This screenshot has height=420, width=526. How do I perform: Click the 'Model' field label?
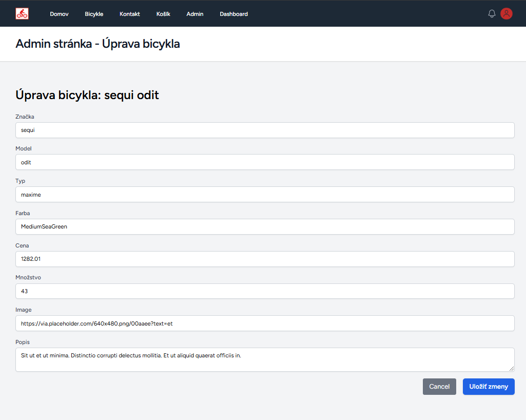point(24,148)
